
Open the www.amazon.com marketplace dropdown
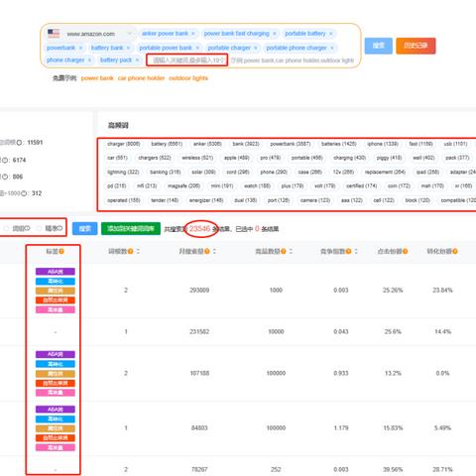point(91,34)
